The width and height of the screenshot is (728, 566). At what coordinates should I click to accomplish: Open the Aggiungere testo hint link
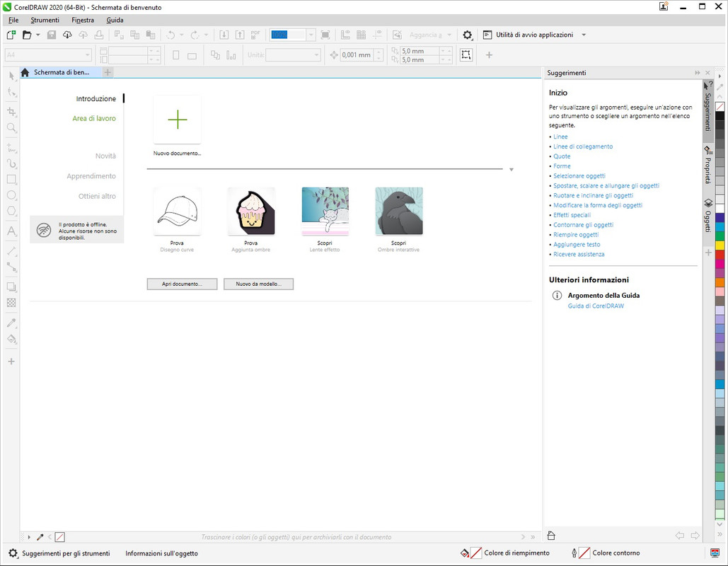(x=577, y=244)
